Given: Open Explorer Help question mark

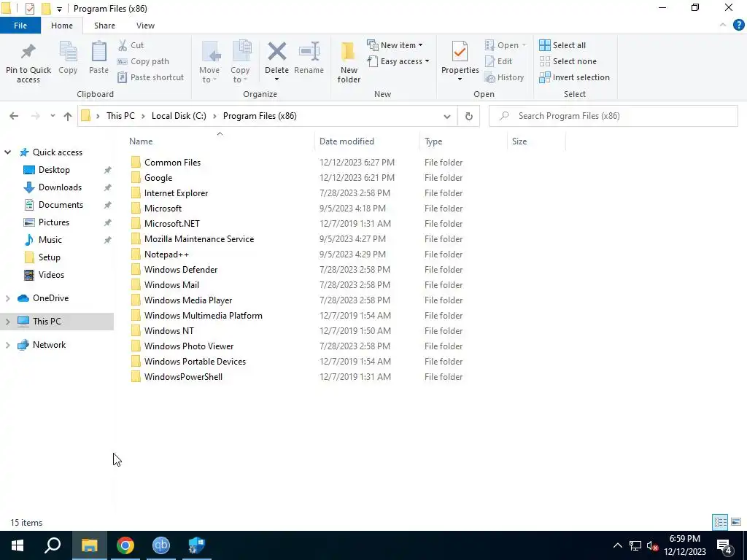Looking at the screenshot, I should pos(738,26).
